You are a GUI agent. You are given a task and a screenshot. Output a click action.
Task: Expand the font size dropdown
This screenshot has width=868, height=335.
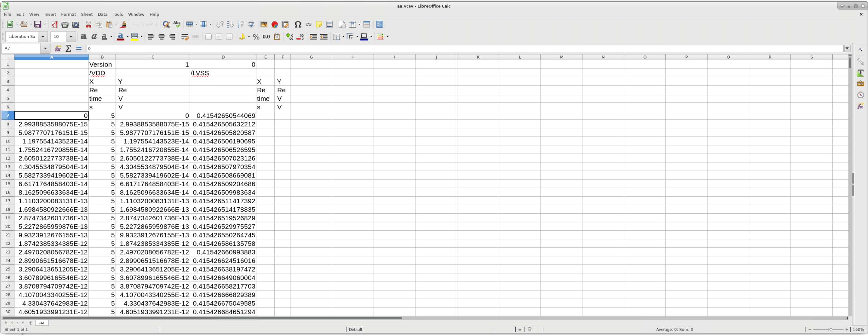71,37
